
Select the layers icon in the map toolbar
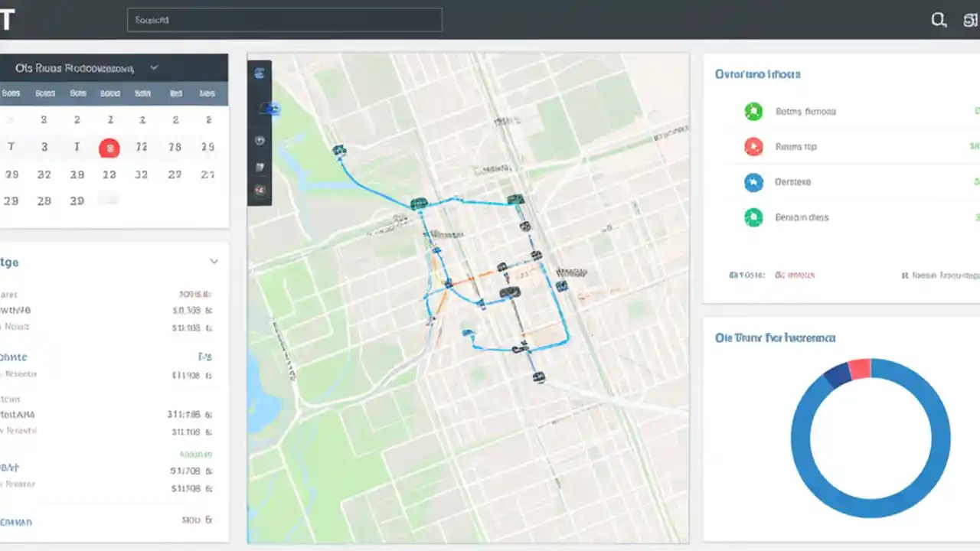click(x=259, y=73)
